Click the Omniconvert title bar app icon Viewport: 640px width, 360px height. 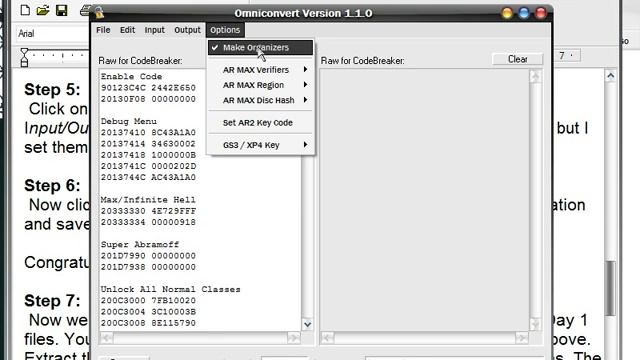point(99,13)
